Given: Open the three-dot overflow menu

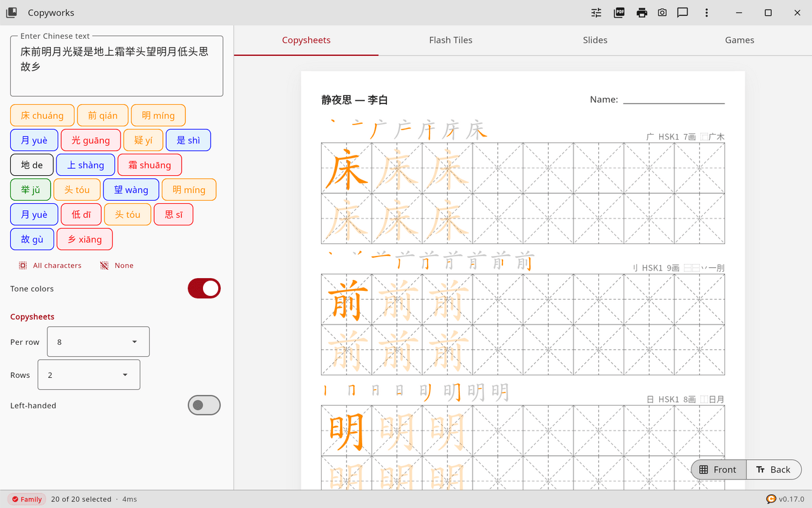Looking at the screenshot, I should click(x=707, y=13).
